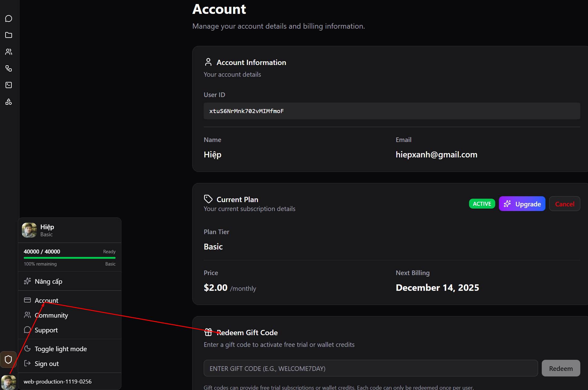The image size is (588, 390).
Task: Open Account from the user menu
Action: pyautogui.click(x=70, y=300)
